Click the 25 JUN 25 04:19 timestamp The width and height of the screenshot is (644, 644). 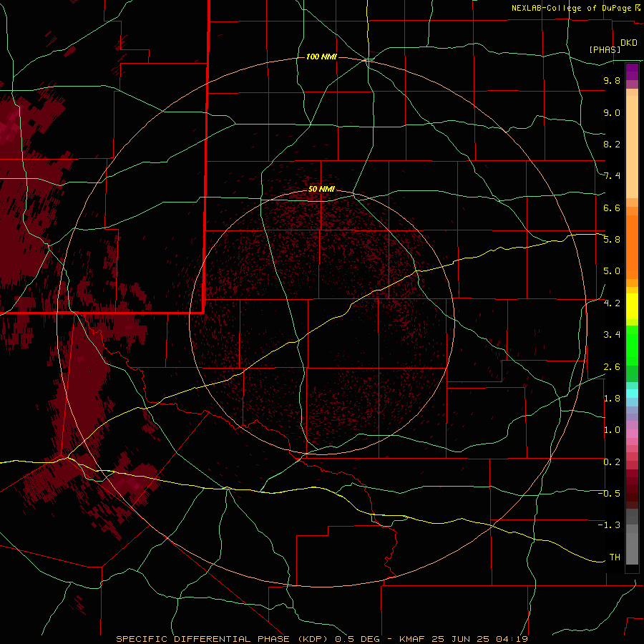(x=482, y=639)
